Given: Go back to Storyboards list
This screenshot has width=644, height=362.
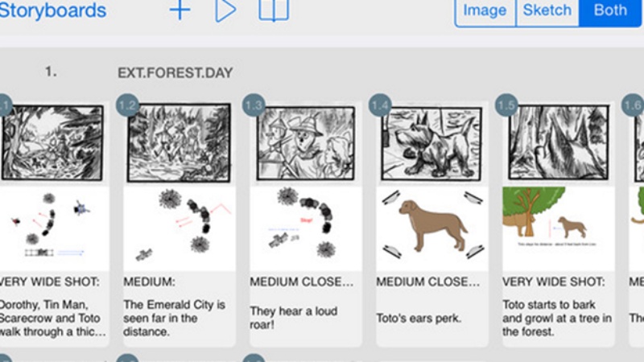Looking at the screenshot, I should click(53, 10).
